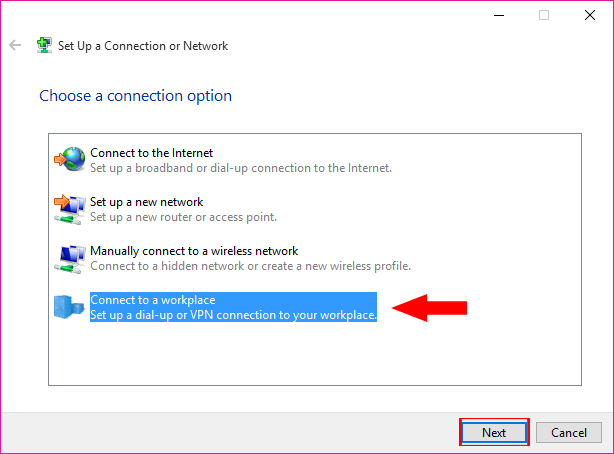Click the broadband or dial-up connection description
Screen dimensions: 614x454
[240, 167]
